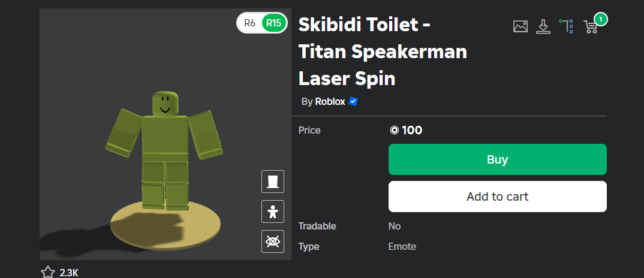Open the tree hierarchy icon

tap(567, 26)
